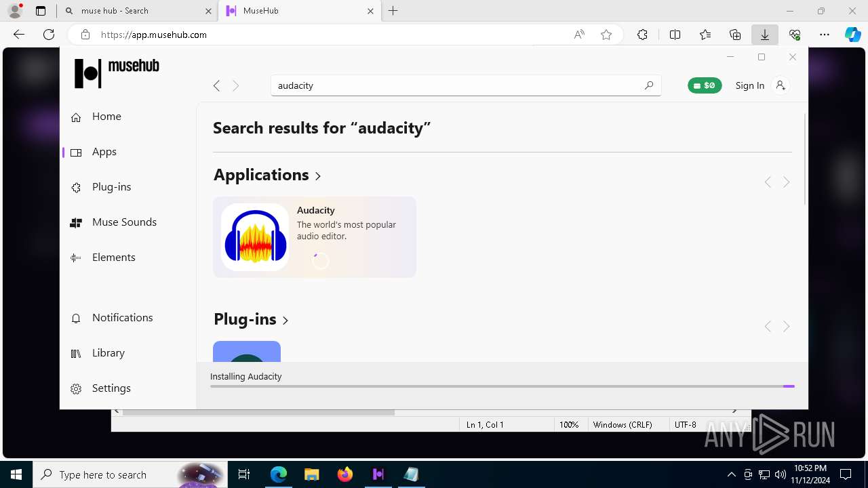Show next Plug-ins carousel items
This screenshot has height=488, width=868.
point(787,327)
